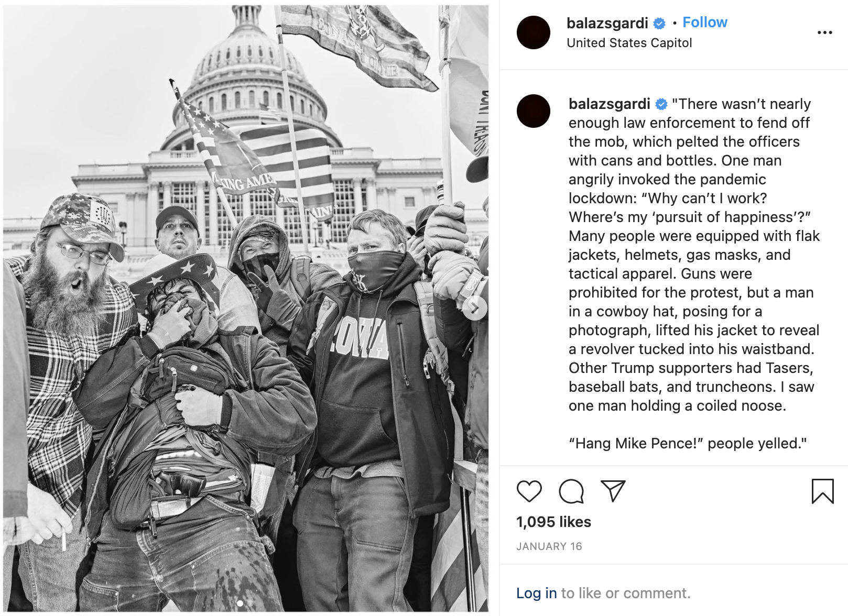Advance to next photo with arrow

pyautogui.click(x=475, y=308)
